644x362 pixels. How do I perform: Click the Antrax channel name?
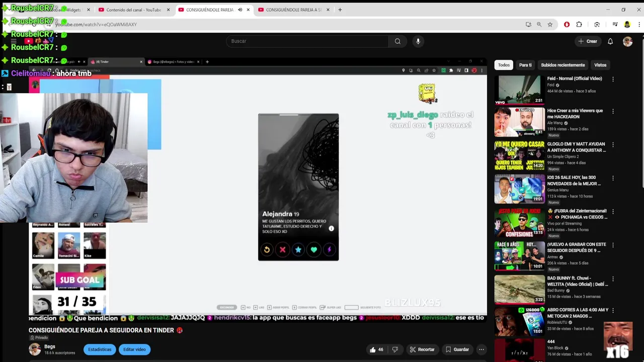pyautogui.click(x=552, y=257)
